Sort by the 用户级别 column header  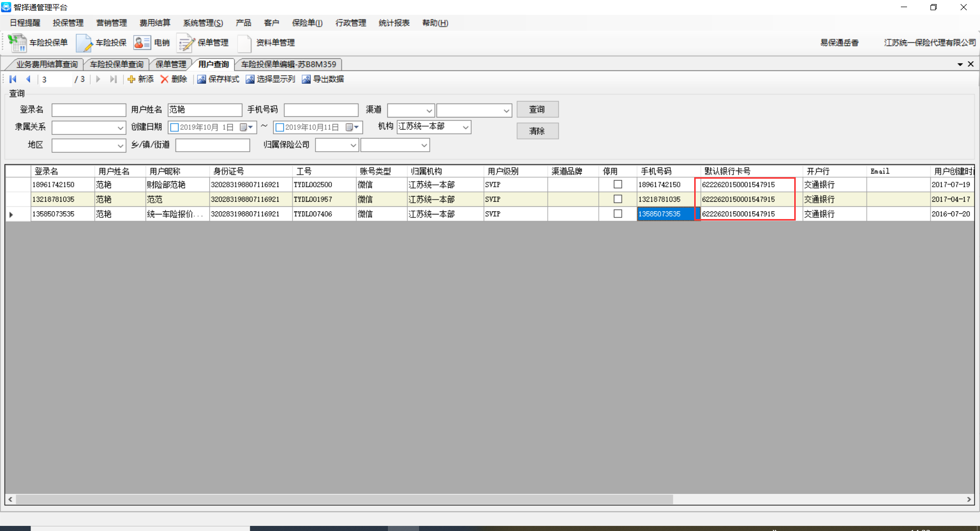[516, 171]
